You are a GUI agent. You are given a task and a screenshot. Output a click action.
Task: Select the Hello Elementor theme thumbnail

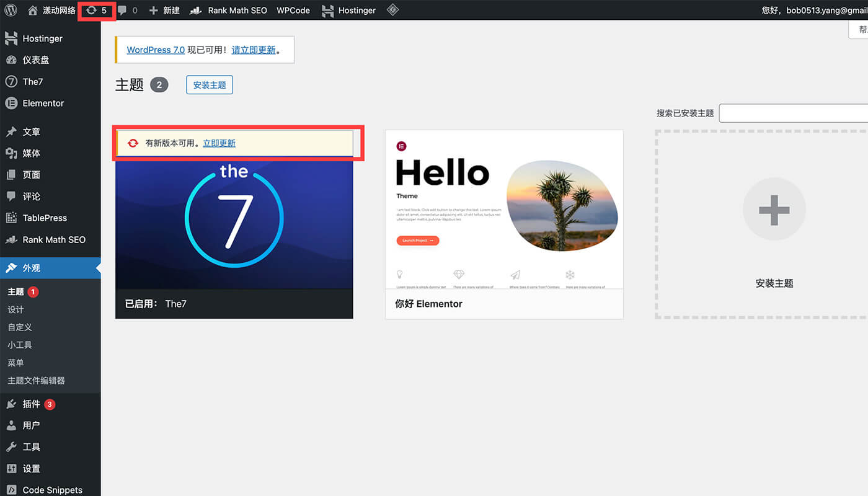click(504, 210)
